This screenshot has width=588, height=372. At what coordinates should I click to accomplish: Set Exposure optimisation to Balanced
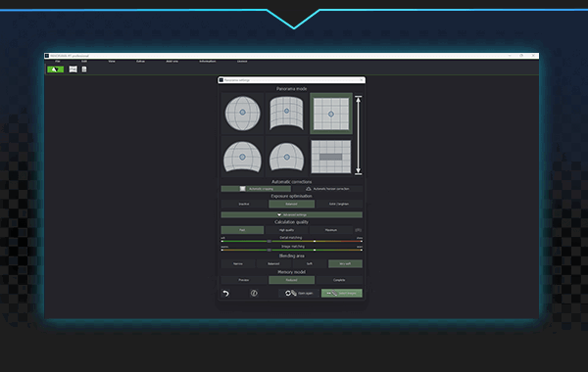[x=291, y=205]
